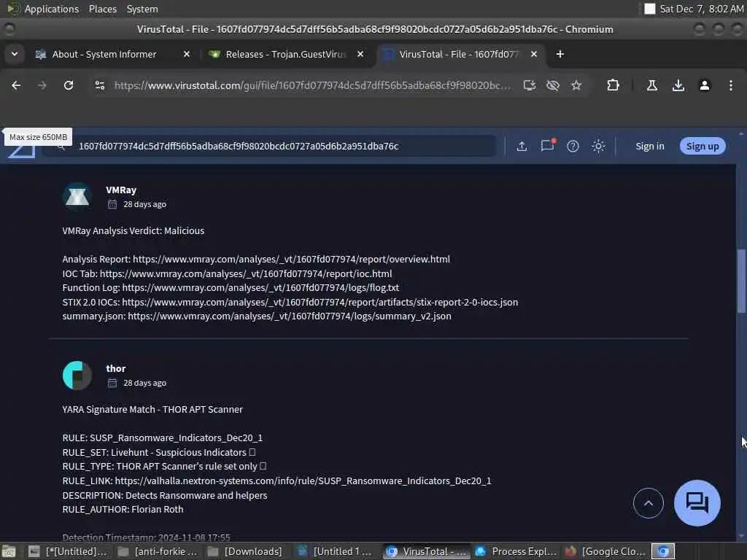Open a new browser tab
The height and width of the screenshot is (560, 747).
coord(560,54)
